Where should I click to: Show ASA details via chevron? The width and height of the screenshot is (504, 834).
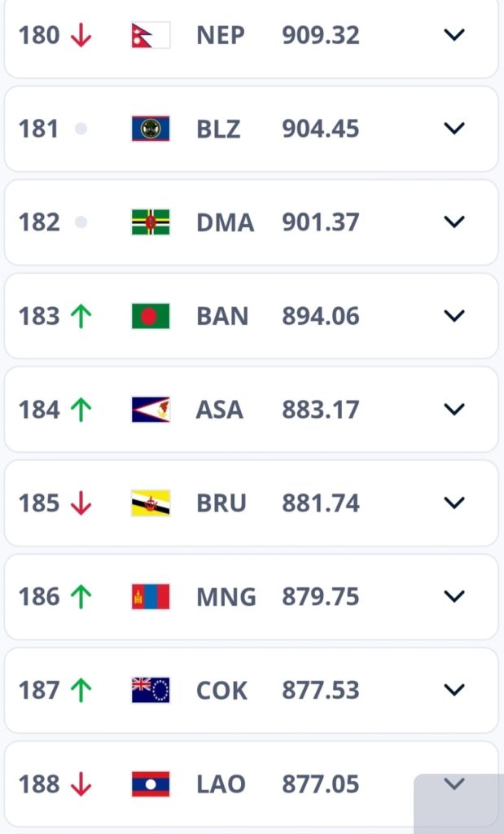point(454,410)
